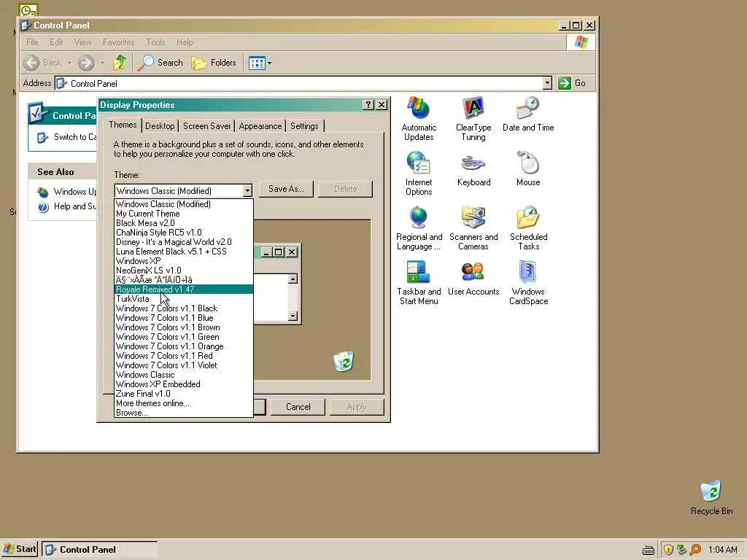Open the Help menu
Image resolution: width=747 pixels, height=560 pixels.
[x=185, y=42]
